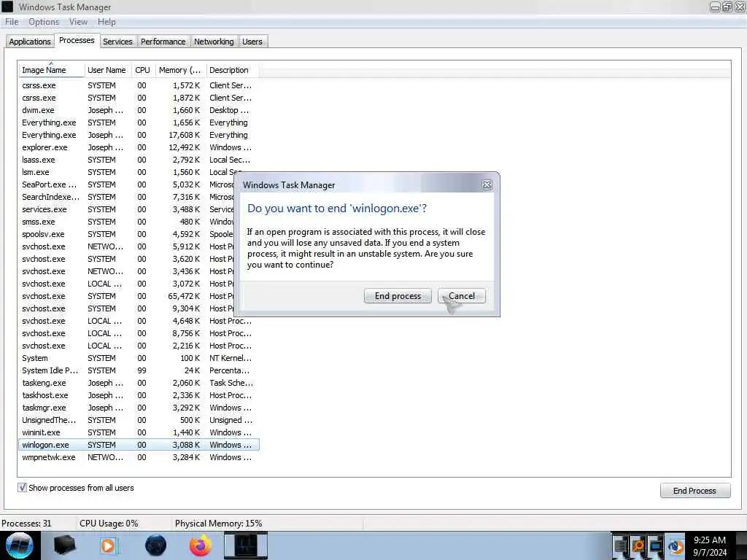Select the wmpnetwk.exe process row
747x560 pixels.
coord(139,457)
